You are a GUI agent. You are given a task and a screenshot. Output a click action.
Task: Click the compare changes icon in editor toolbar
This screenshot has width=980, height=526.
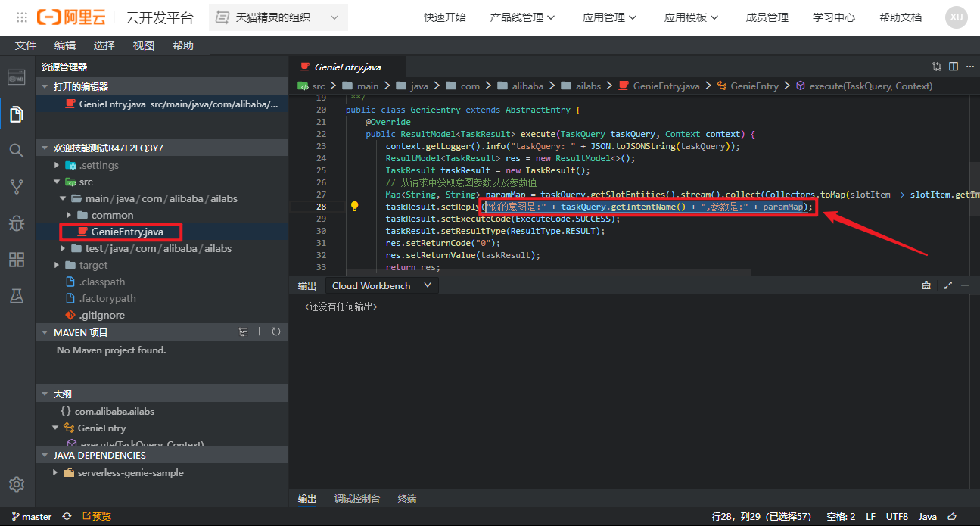point(937,67)
